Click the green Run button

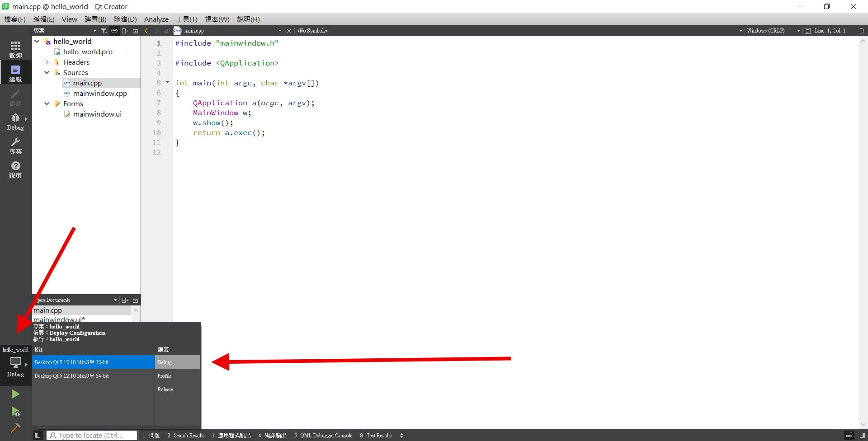coord(15,394)
